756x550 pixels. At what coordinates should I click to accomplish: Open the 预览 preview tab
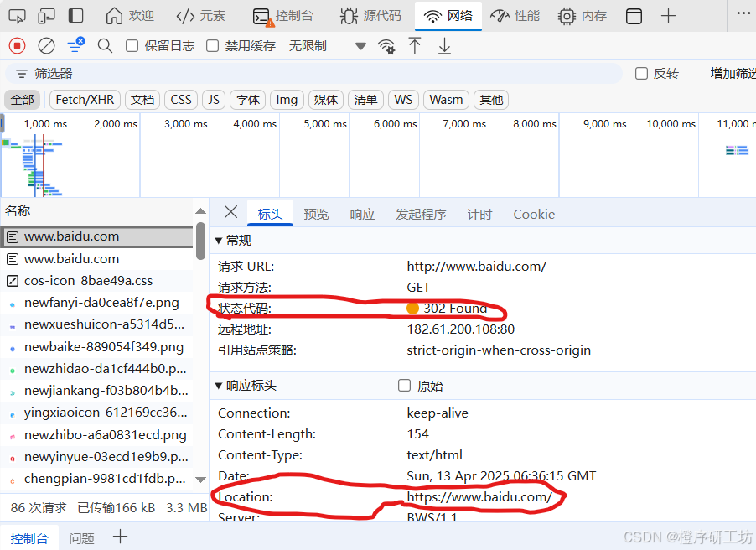316,214
